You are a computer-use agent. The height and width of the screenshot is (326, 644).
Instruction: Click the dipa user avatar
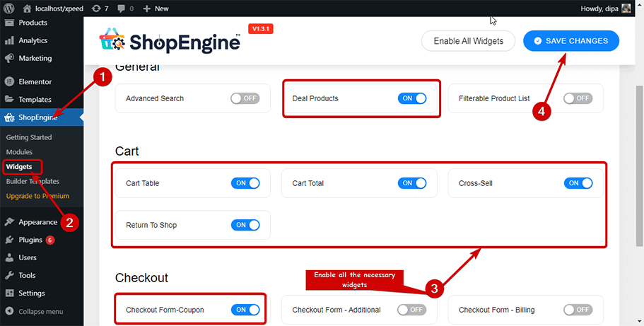[x=626, y=8]
